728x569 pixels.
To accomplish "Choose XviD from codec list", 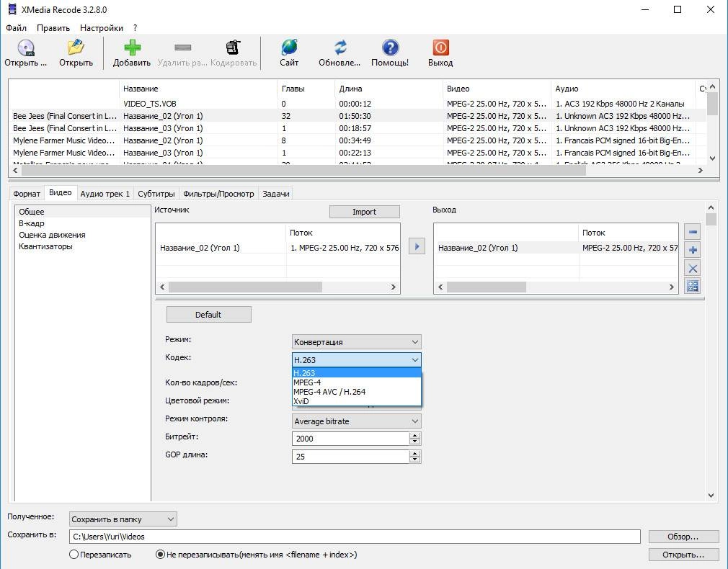I will 357,401.
